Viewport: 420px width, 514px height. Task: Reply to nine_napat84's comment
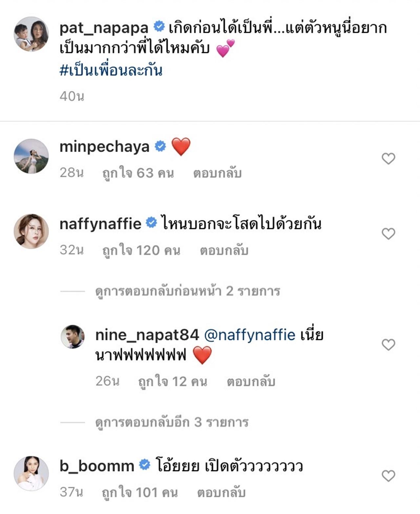(251, 382)
